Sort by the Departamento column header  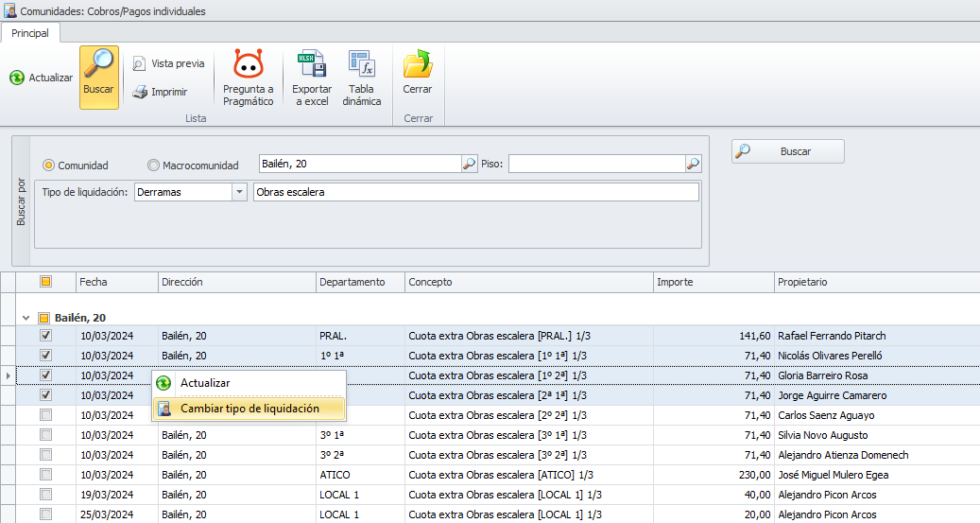pos(361,282)
